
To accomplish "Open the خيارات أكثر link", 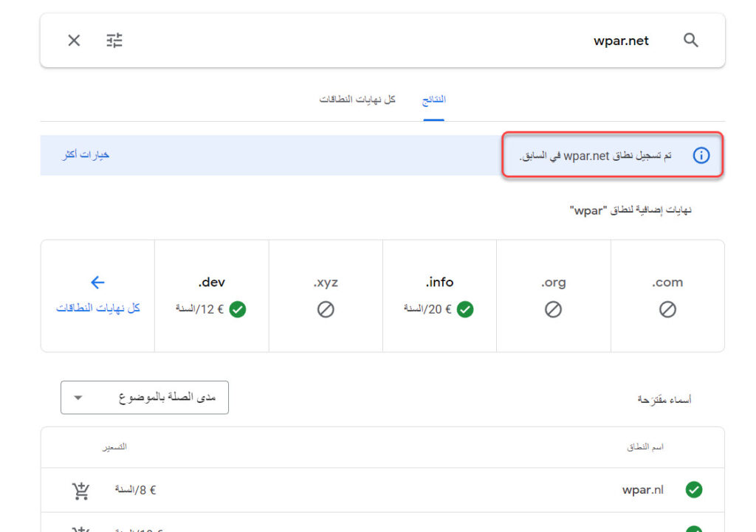I will [86, 155].
